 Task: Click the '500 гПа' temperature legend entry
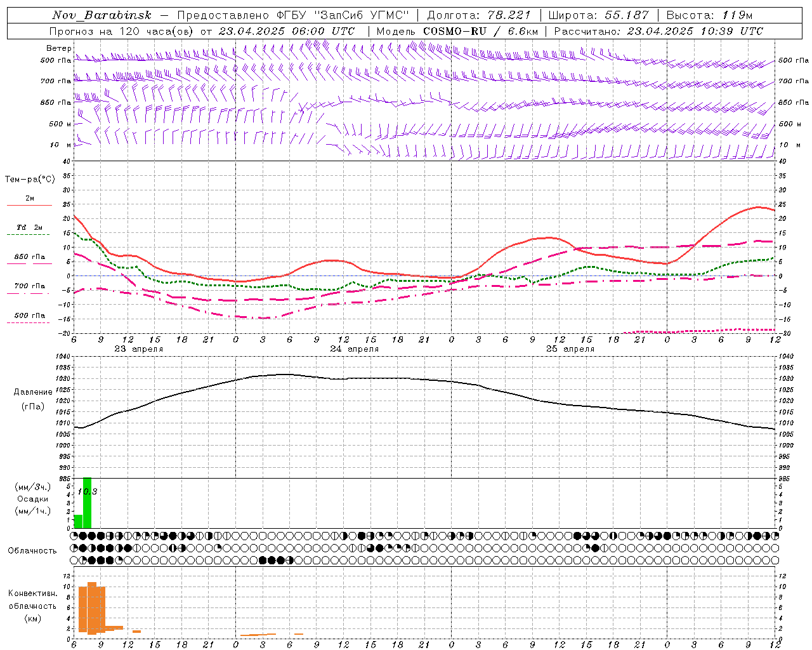click(30, 315)
